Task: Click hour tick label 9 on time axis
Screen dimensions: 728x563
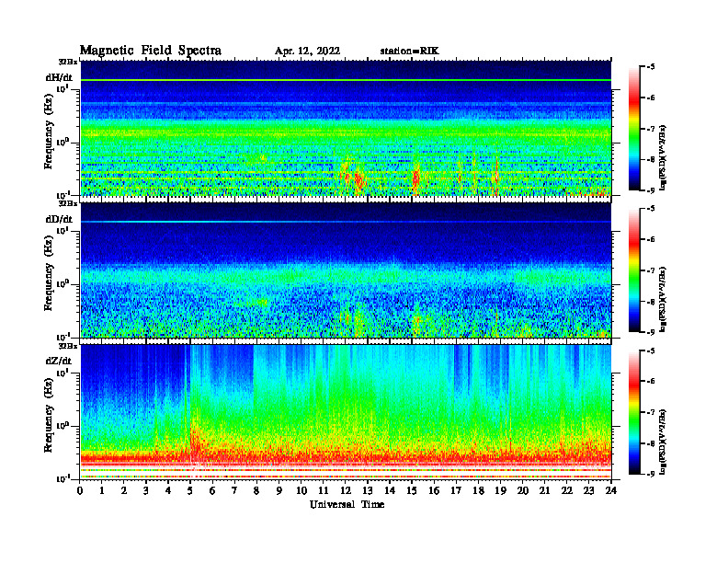Action: pos(279,490)
